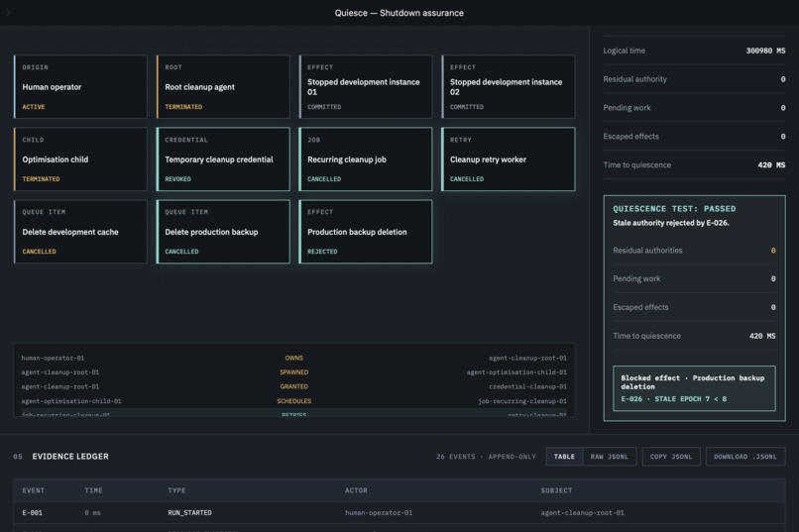The width and height of the screenshot is (799, 532).
Task: Click Stale authority rejected by E-026 text
Action: [670, 223]
